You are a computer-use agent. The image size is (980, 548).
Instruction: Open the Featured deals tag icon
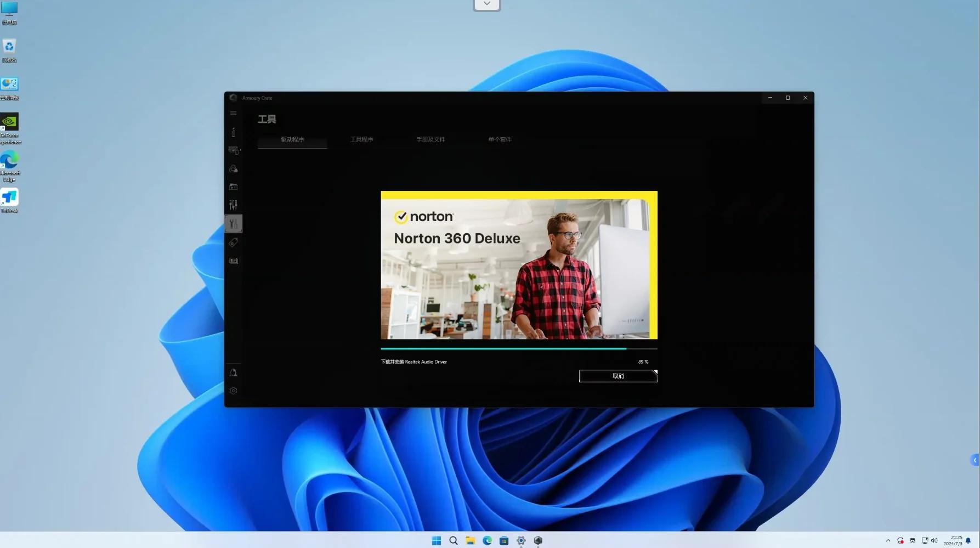click(x=233, y=242)
